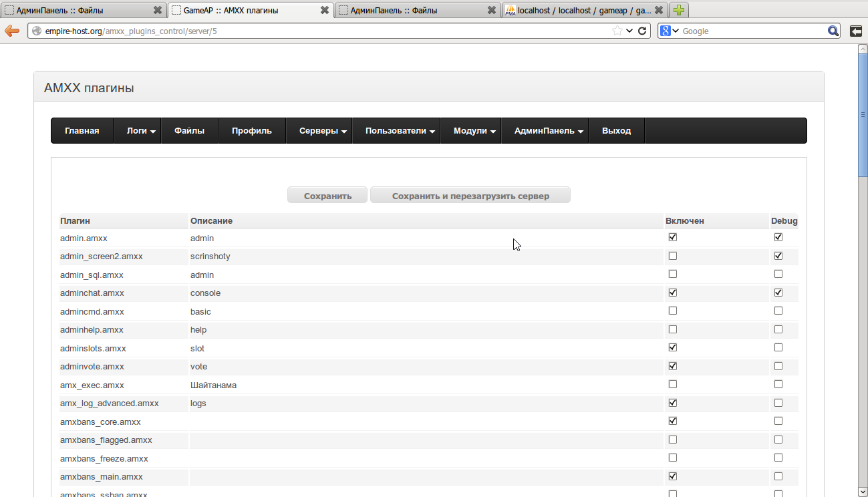Reload the page

642,31
